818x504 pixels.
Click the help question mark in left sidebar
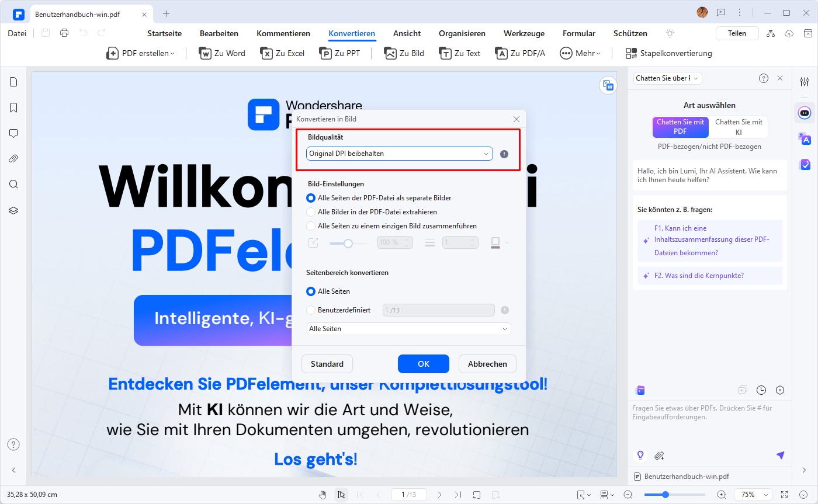pyautogui.click(x=13, y=444)
